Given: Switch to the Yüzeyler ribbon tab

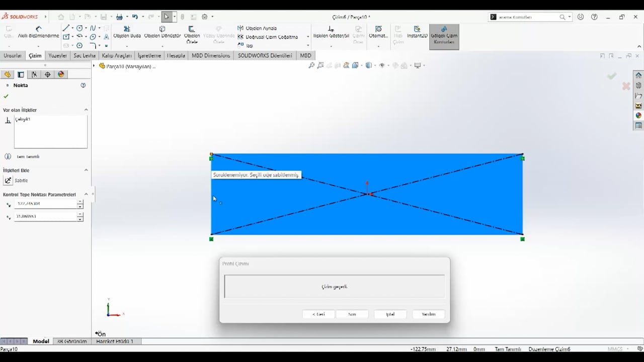Looking at the screenshot, I should [57, 55].
